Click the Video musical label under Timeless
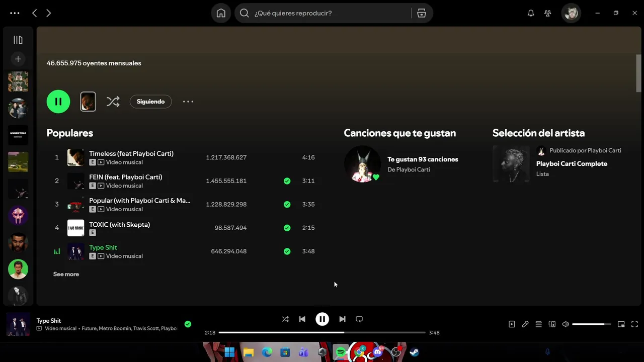The height and width of the screenshot is (362, 644). (124, 162)
